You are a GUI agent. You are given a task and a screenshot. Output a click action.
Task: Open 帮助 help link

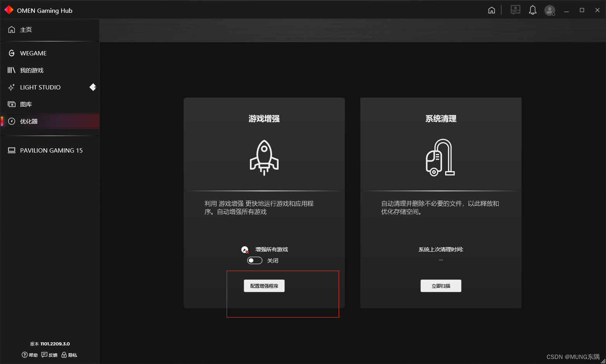click(x=30, y=355)
